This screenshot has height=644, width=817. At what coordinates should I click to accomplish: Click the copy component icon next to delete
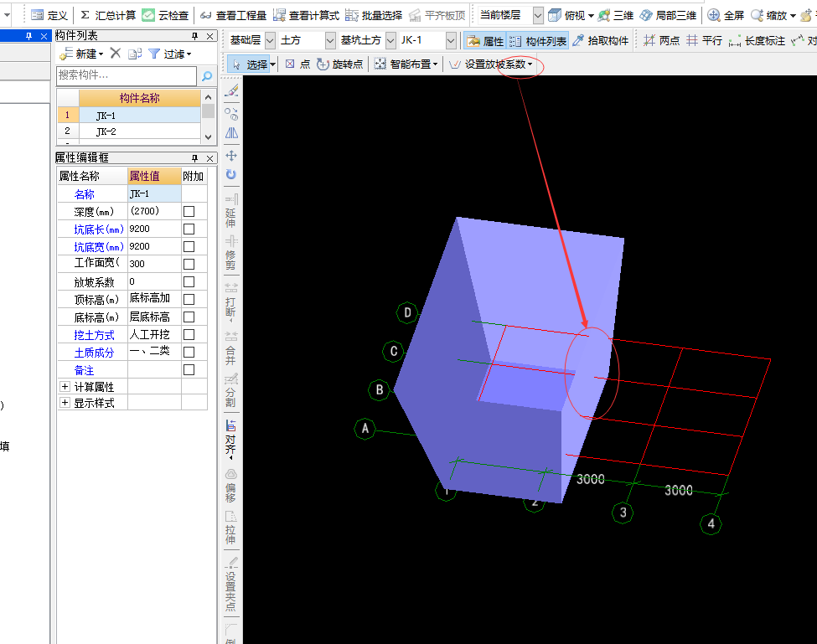coord(134,54)
